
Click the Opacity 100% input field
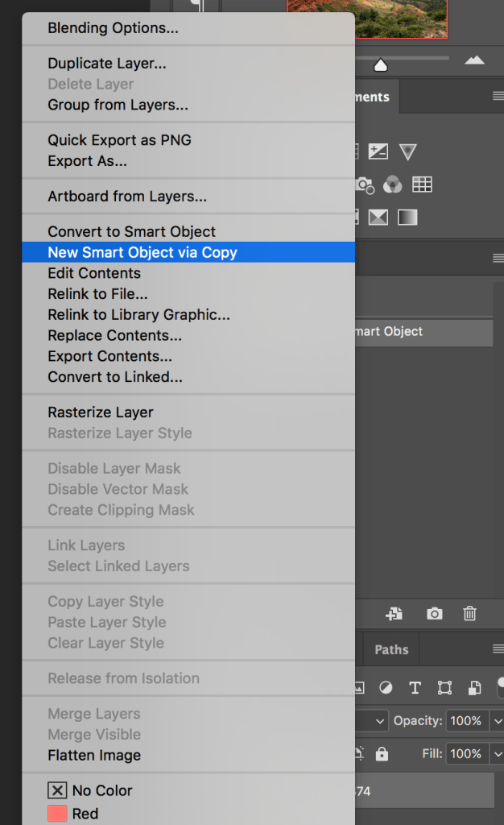[x=466, y=721]
